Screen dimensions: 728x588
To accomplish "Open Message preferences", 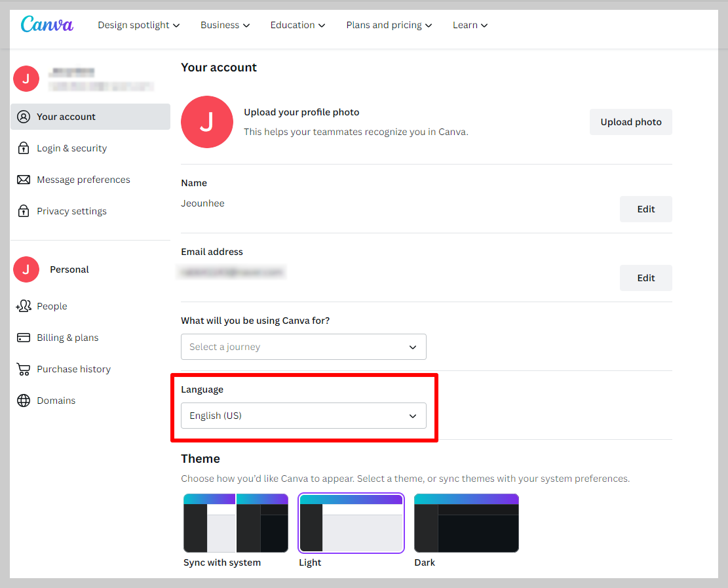I will 90,180.
